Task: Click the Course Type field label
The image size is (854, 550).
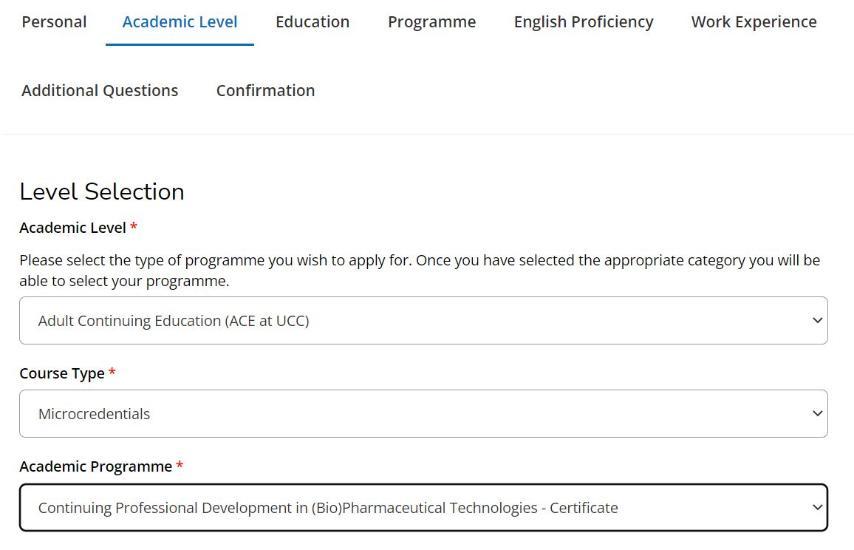Action: click(x=61, y=373)
